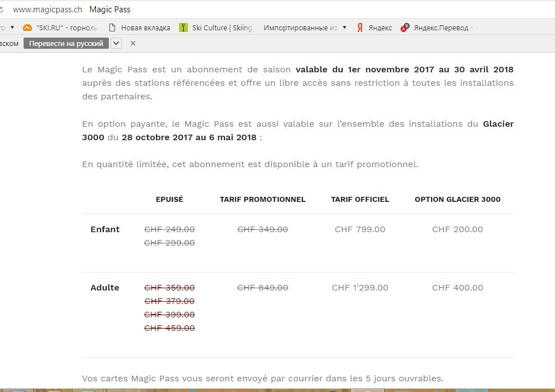Click the TARIF PROMOTIONNEL column header

point(263,199)
